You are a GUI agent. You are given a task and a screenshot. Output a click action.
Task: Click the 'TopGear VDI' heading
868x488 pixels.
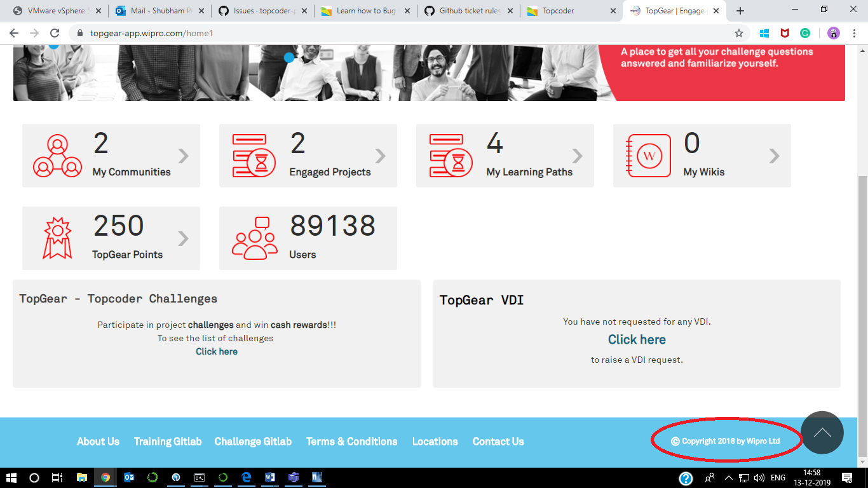482,300
